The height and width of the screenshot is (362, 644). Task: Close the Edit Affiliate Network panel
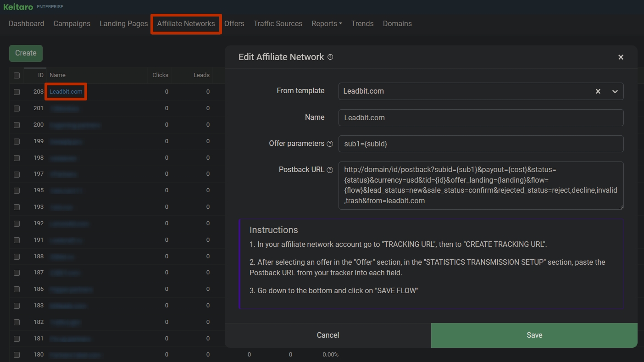(621, 57)
